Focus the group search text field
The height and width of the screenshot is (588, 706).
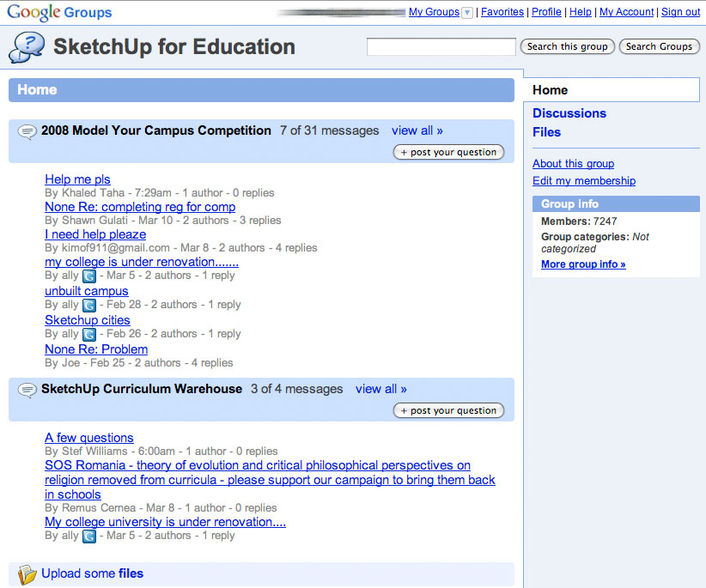point(441,47)
